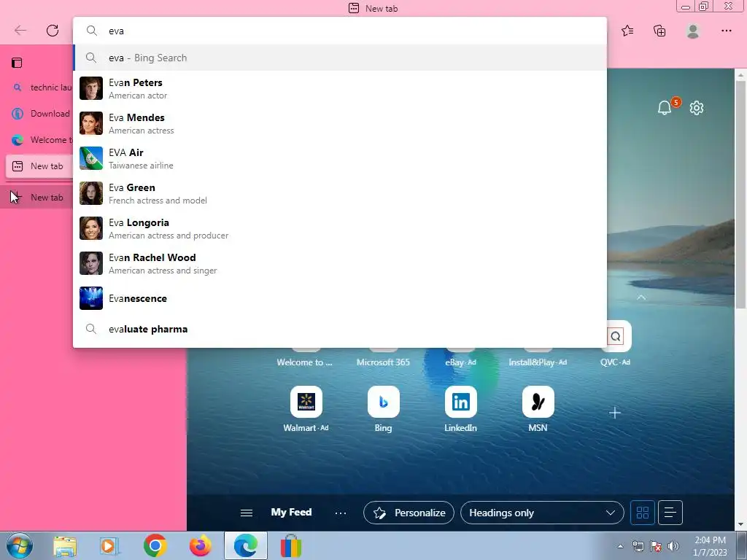The width and height of the screenshot is (747, 560).
Task: Open the Windows Start button
Action: (19, 545)
